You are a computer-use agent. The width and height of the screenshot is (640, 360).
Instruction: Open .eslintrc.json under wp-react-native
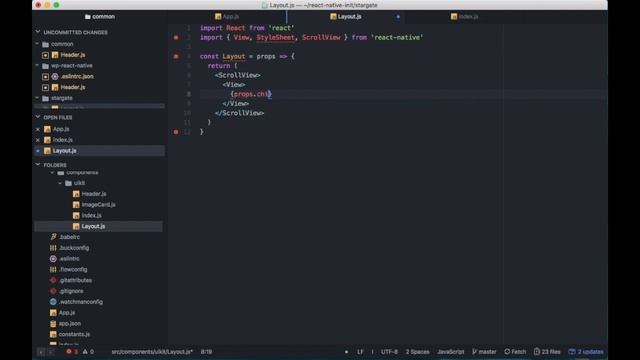pos(77,76)
